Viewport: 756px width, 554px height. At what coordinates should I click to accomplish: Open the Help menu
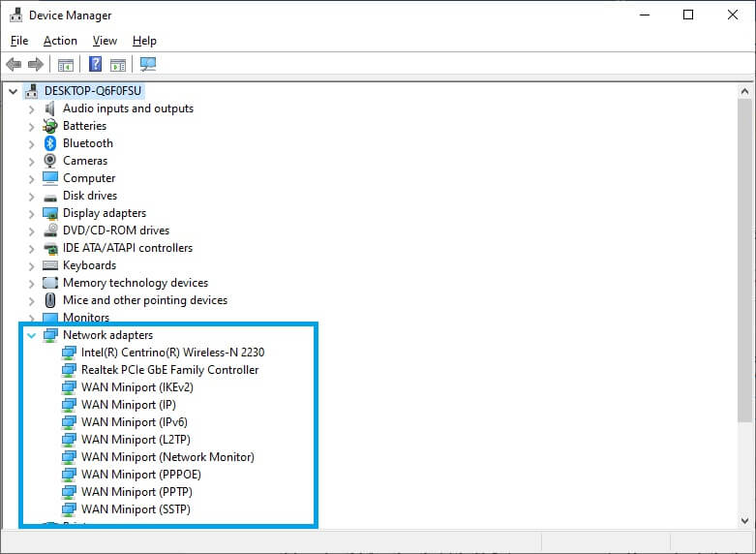(144, 41)
